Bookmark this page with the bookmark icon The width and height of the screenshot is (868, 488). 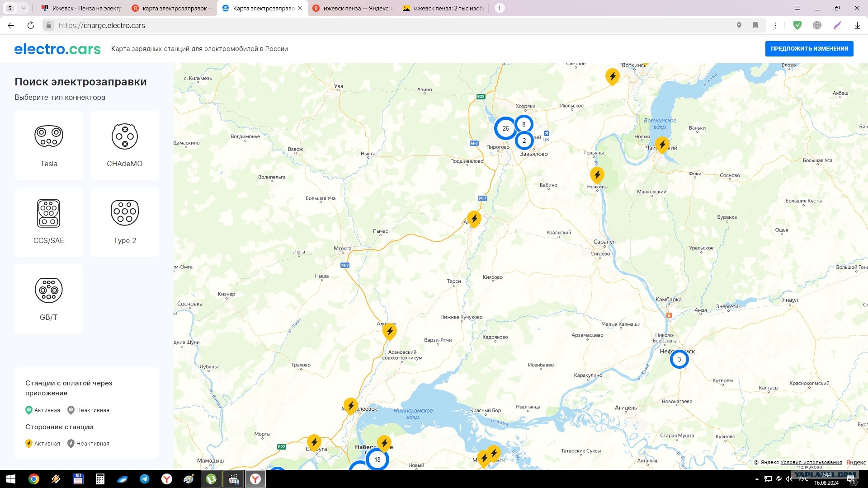755,25
